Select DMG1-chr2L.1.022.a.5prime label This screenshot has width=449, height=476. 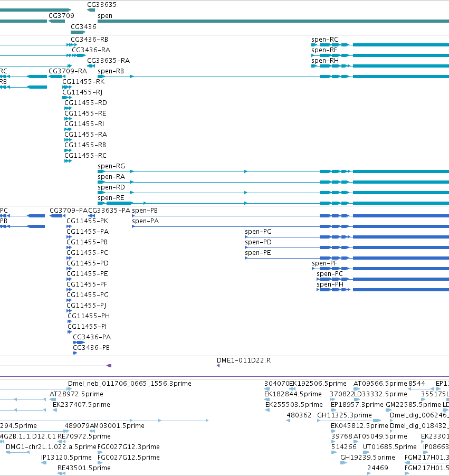click(x=51, y=447)
